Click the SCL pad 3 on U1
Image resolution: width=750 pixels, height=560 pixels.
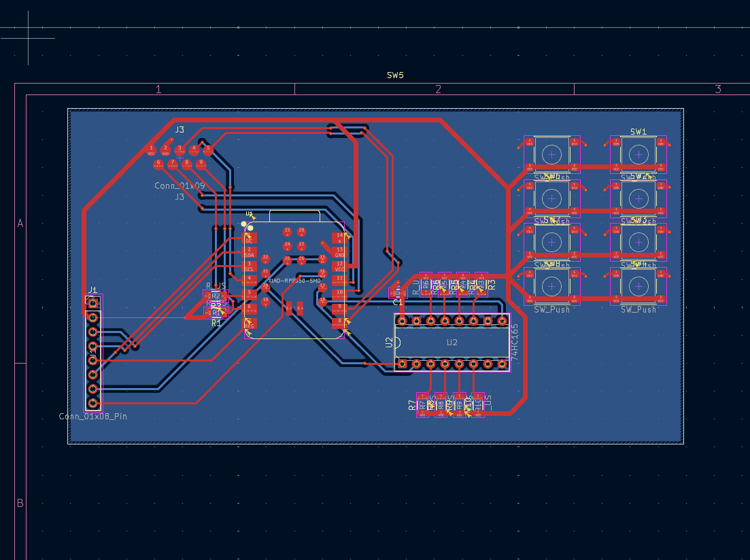point(249,266)
